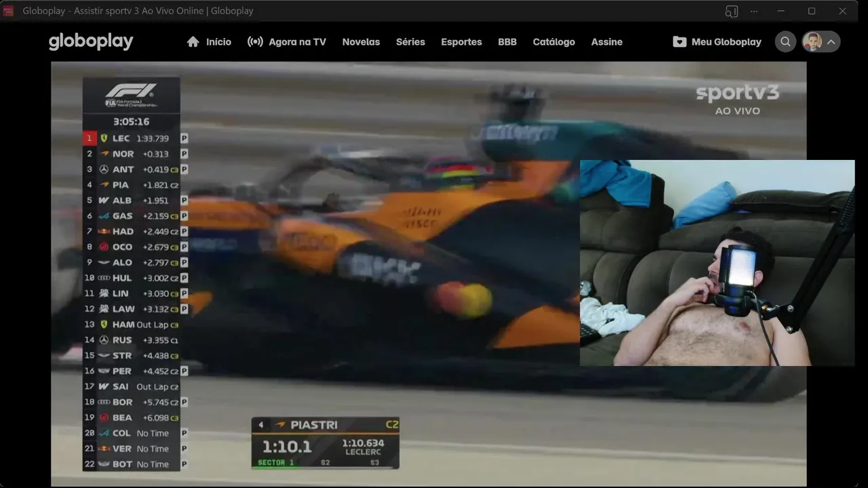Viewport: 868px width, 488px height.
Task: Click the BEA +6.098 row
Action: click(x=132, y=418)
